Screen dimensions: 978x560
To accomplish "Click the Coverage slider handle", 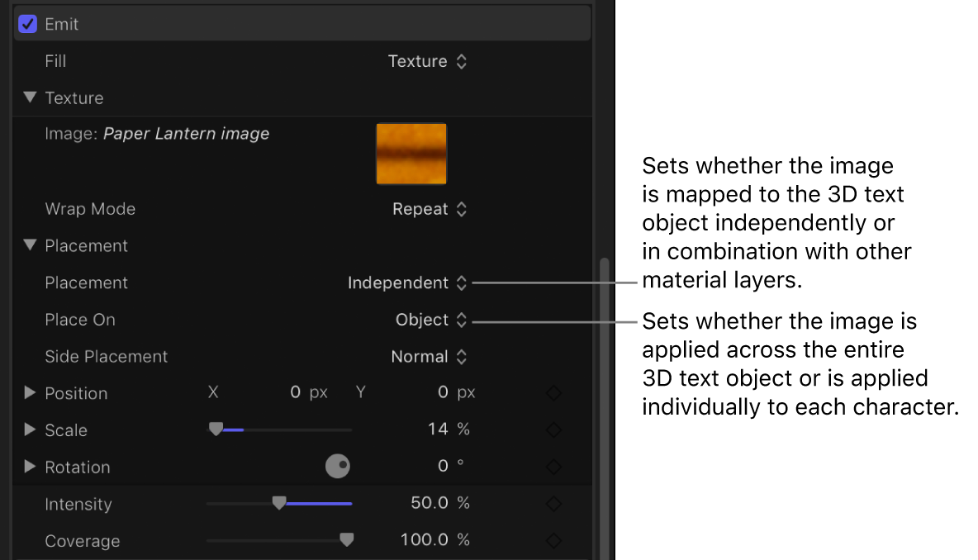I will tap(347, 540).
